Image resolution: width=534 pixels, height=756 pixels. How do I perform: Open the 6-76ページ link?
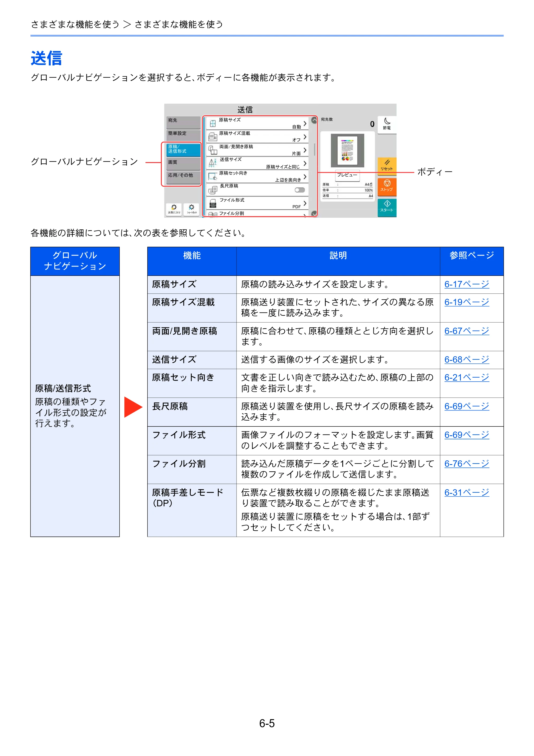pyautogui.click(x=466, y=464)
